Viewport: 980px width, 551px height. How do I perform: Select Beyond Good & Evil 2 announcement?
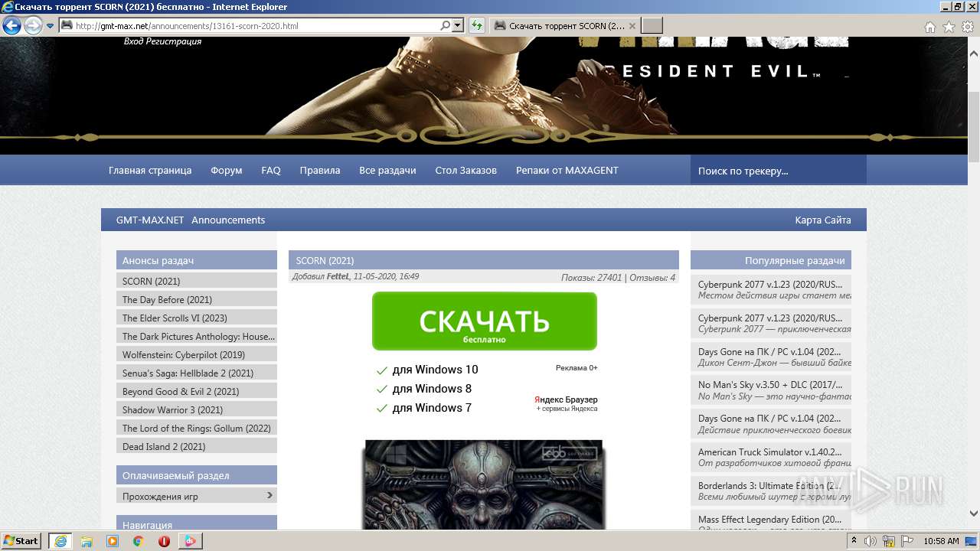pos(197,391)
